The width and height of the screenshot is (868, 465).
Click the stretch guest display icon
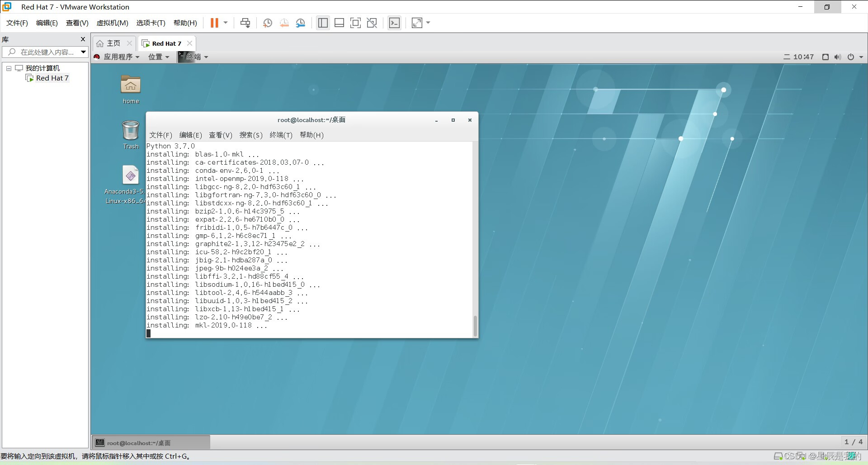point(417,23)
